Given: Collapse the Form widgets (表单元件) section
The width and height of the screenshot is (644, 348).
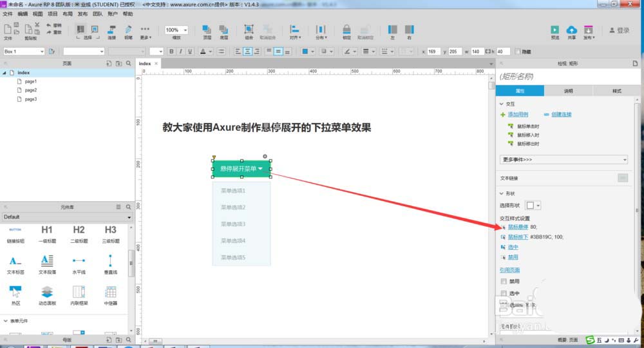Looking at the screenshot, I should (x=5, y=320).
